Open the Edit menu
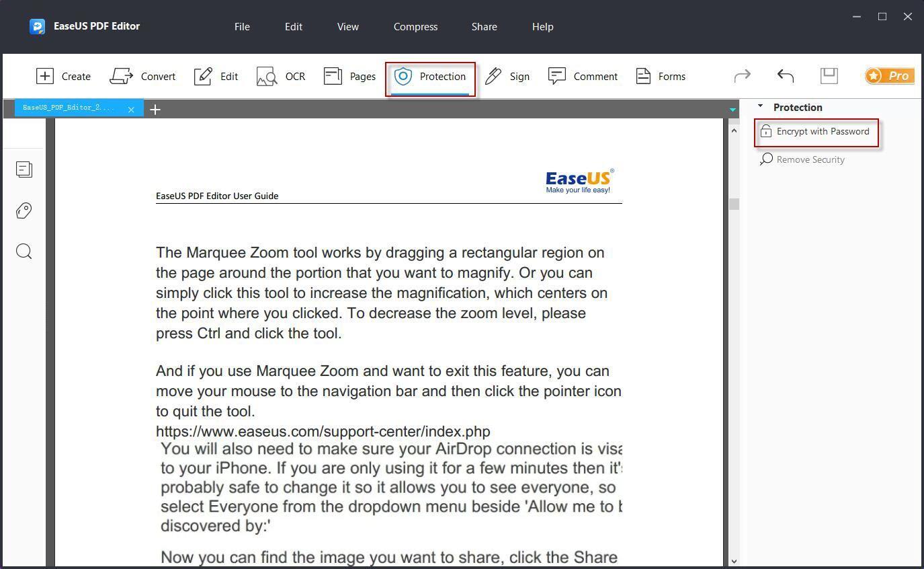Image resolution: width=924 pixels, height=569 pixels. click(x=294, y=27)
